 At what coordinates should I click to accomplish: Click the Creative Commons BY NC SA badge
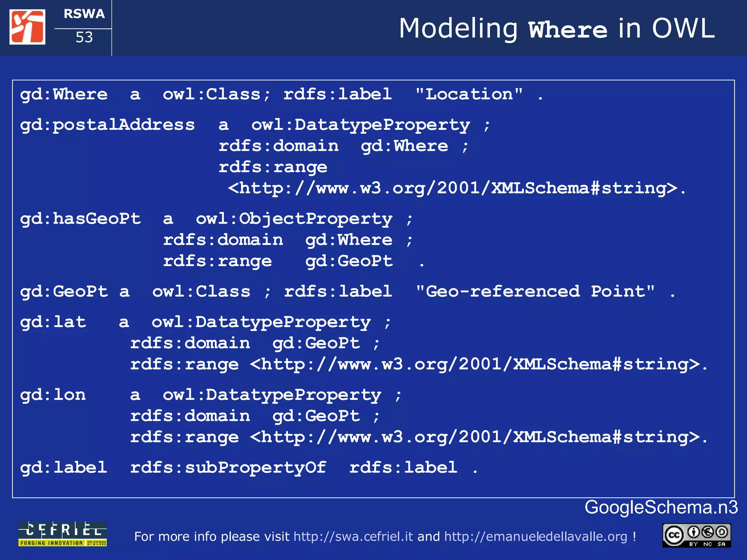point(697,535)
